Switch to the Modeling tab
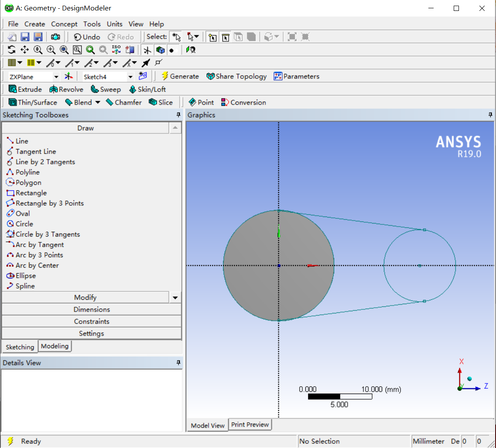 (x=55, y=346)
